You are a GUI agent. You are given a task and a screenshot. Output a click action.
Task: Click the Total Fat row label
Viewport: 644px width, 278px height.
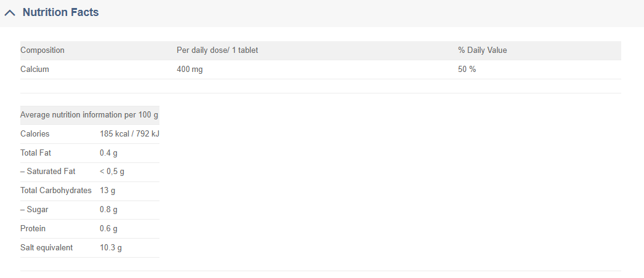[36, 153]
